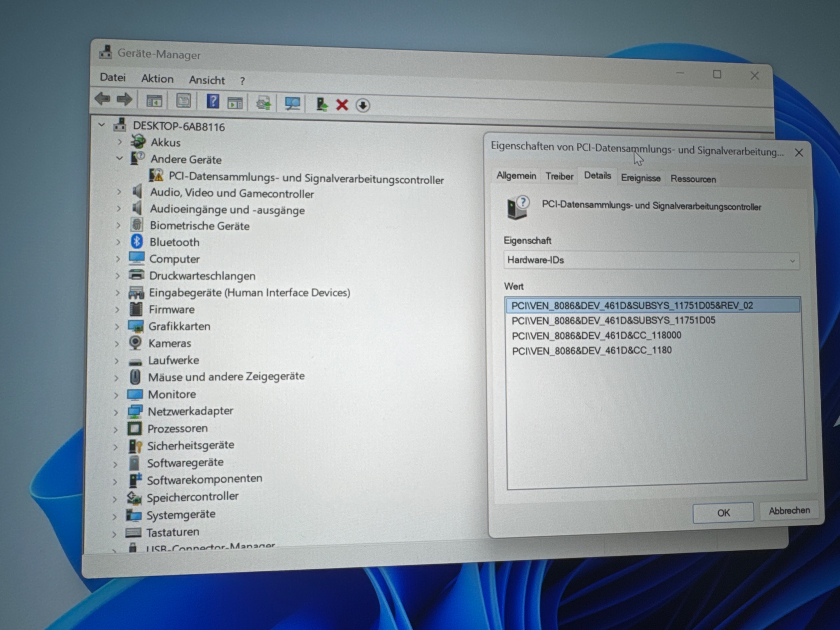Click the Update driver toolbar icon

coord(264,103)
